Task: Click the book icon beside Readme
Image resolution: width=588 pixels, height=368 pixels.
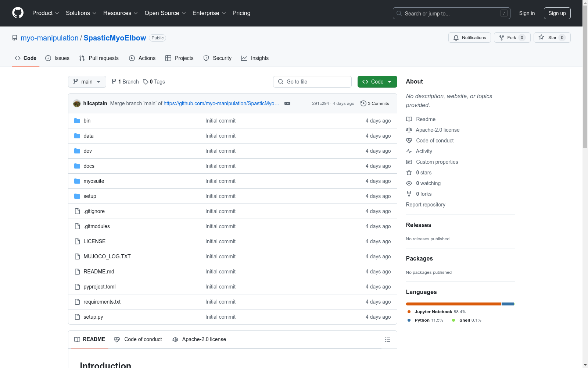Action: click(x=409, y=119)
